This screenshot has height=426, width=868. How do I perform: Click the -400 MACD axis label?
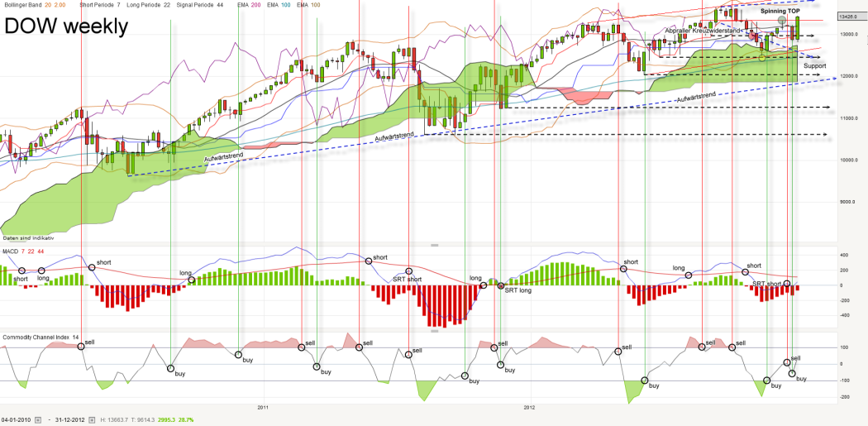(846, 315)
